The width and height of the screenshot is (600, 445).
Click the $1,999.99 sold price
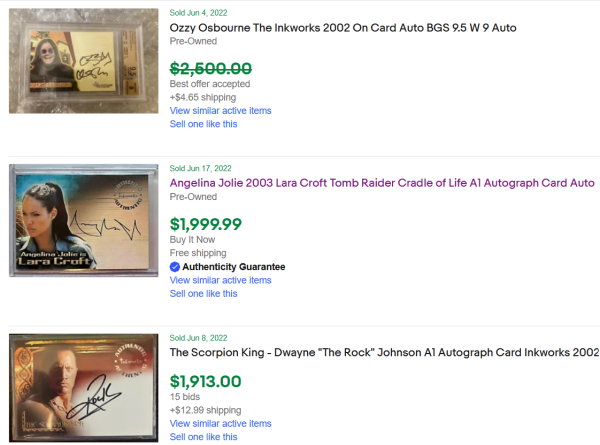(205, 223)
